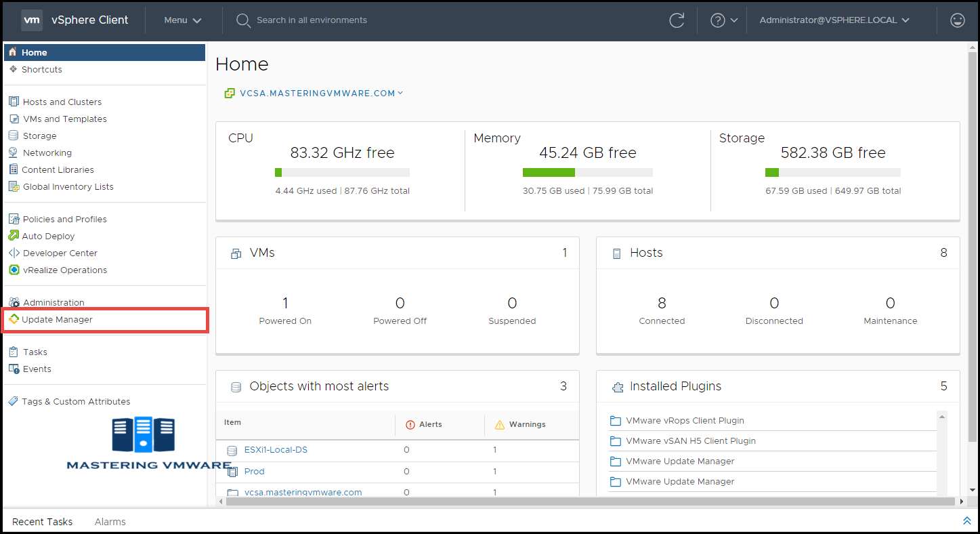The image size is (980, 534).
Task: Expand the VCSA.MASTERINGVMWARE.COM selector
Action: [321, 94]
